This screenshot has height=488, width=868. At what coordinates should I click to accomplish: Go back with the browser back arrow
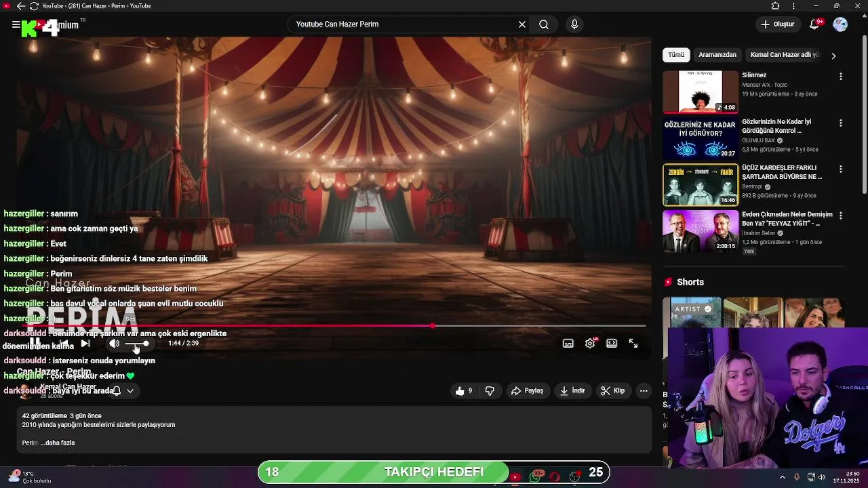(21, 6)
